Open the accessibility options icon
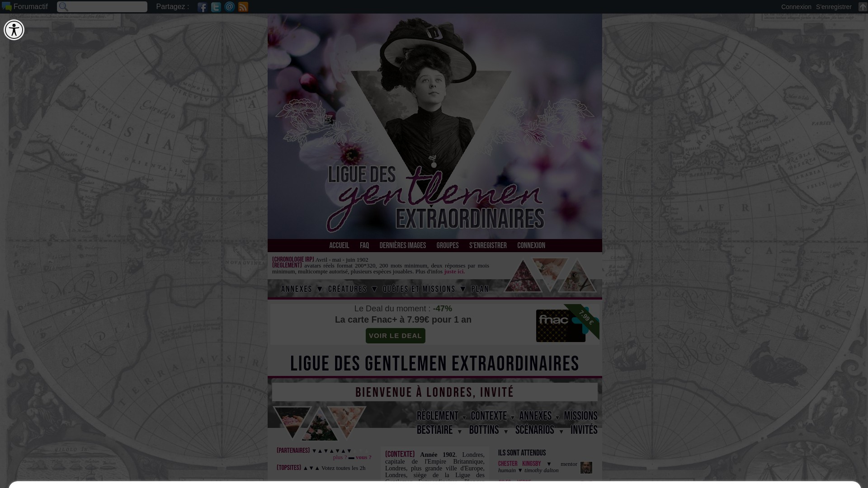868x488 pixels. pyautogui.click(x=14, y=30)
